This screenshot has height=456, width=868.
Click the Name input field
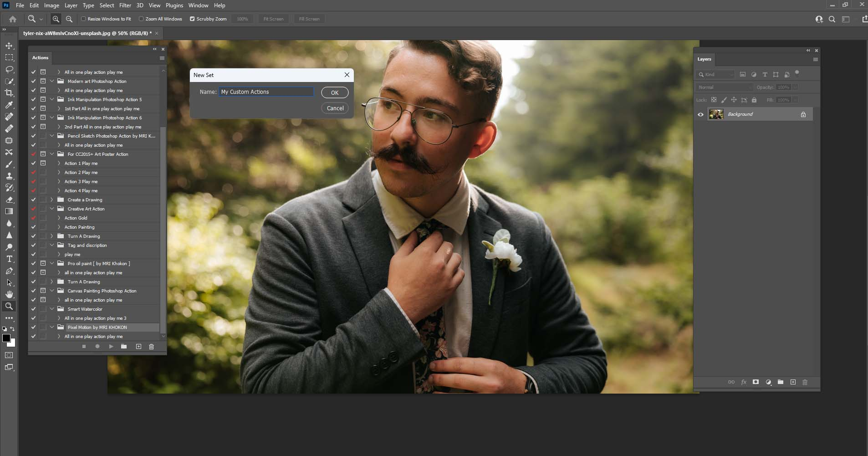[x=266, y=92]
